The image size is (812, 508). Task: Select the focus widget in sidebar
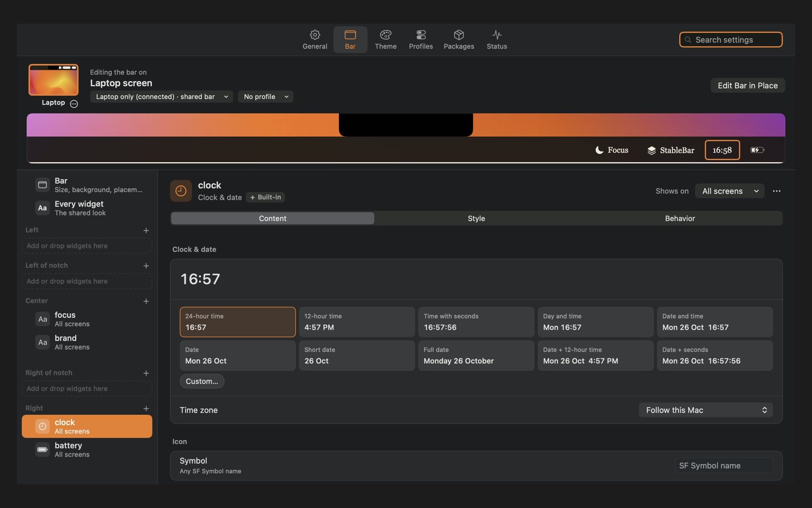pyautogui.click(x=87, y=319)
